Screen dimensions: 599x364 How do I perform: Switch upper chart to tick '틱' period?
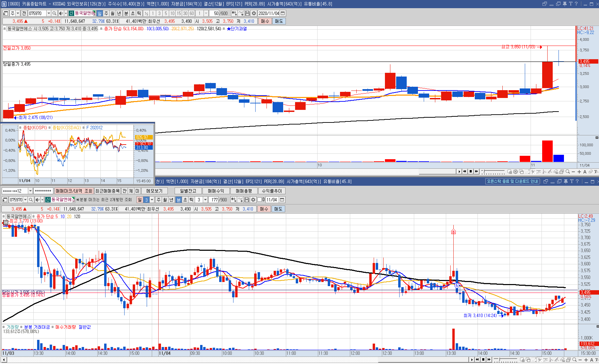tap(139, 13)
